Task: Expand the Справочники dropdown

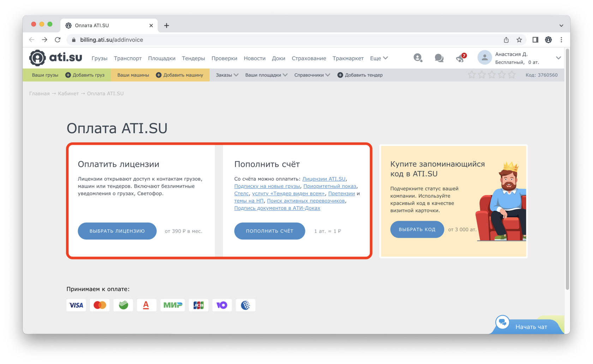Action: [312, 75]
